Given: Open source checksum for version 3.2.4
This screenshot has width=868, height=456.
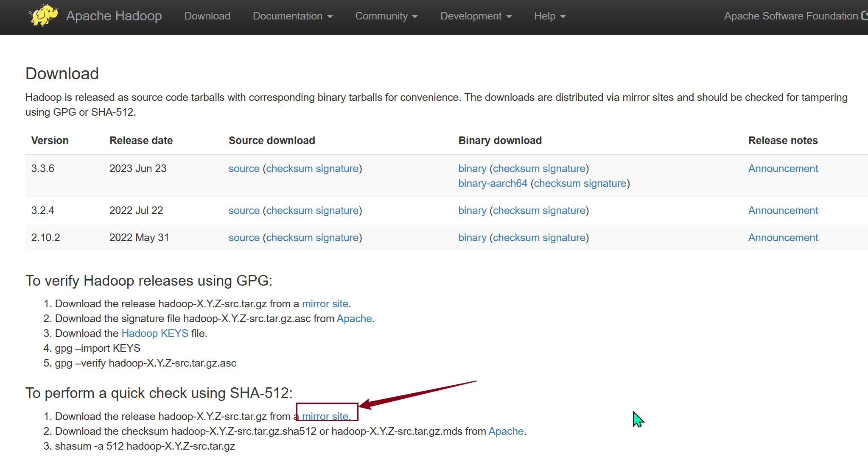Looking at the screenshot, I should [289, 211].
